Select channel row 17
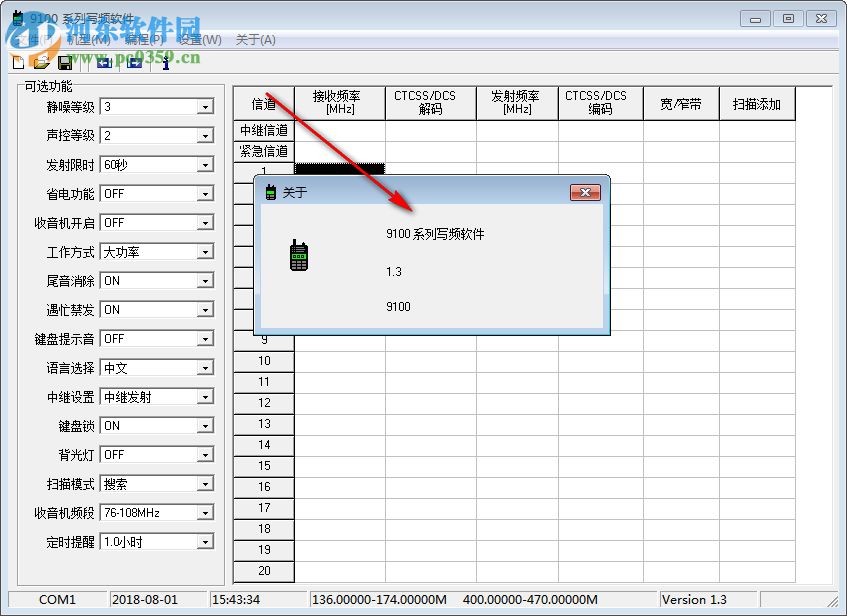847x616 pixels. (264, 508)
